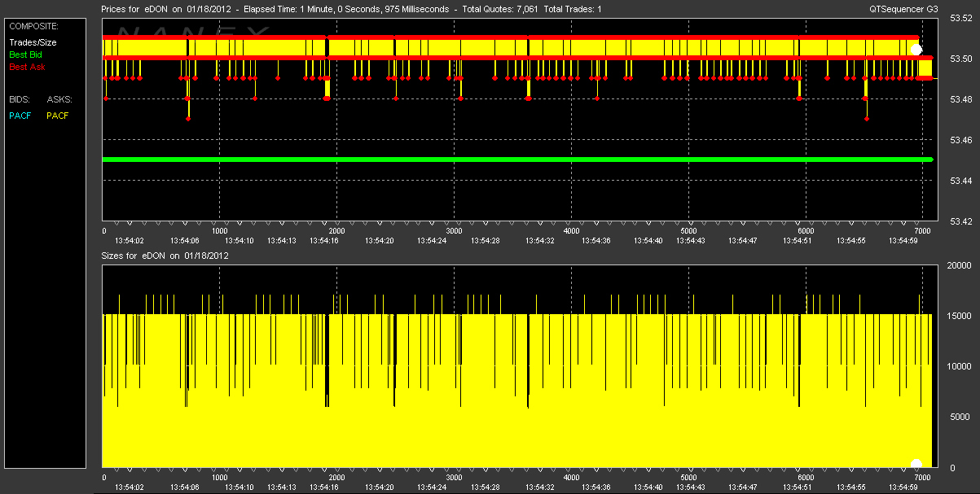Click the 15000 size axis label
Screen dimensions: 980x494
[x=958, y=316]
